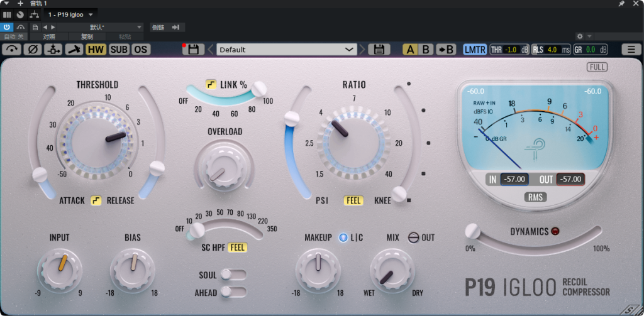
Task: Click the DYNAMICS red indicator light
Action: [555, 231]
